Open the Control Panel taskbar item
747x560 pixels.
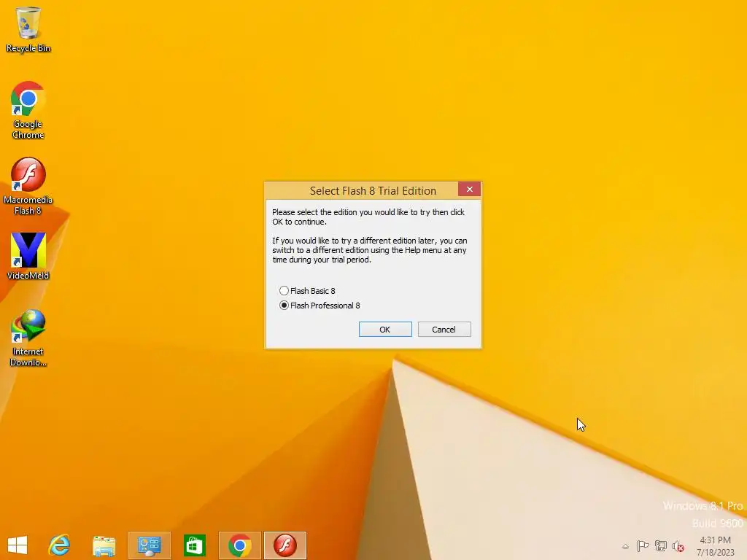[149, 545]
